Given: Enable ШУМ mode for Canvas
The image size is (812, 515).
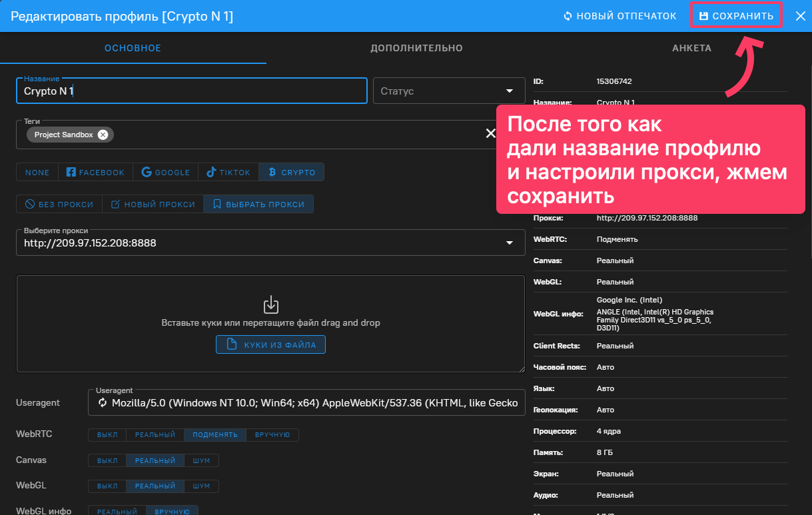Looking at the screenshot, I should [202, 460].
